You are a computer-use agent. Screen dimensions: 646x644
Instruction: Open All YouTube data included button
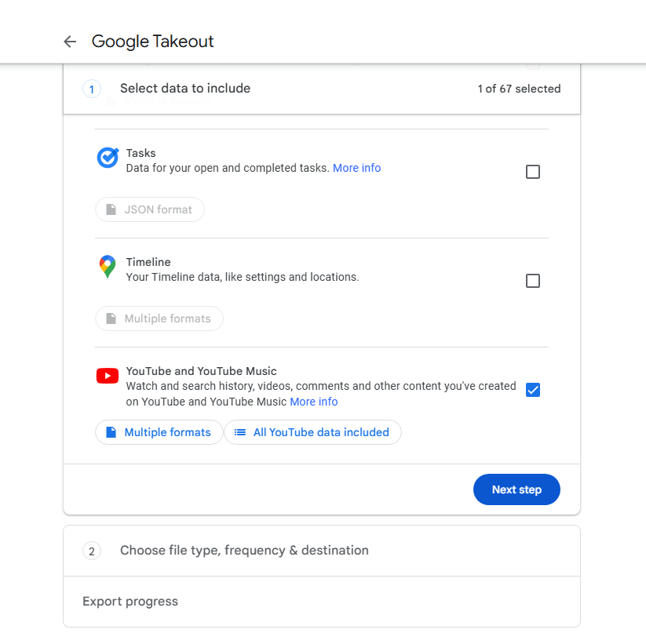pyautogui.click(x=312, y=432)
